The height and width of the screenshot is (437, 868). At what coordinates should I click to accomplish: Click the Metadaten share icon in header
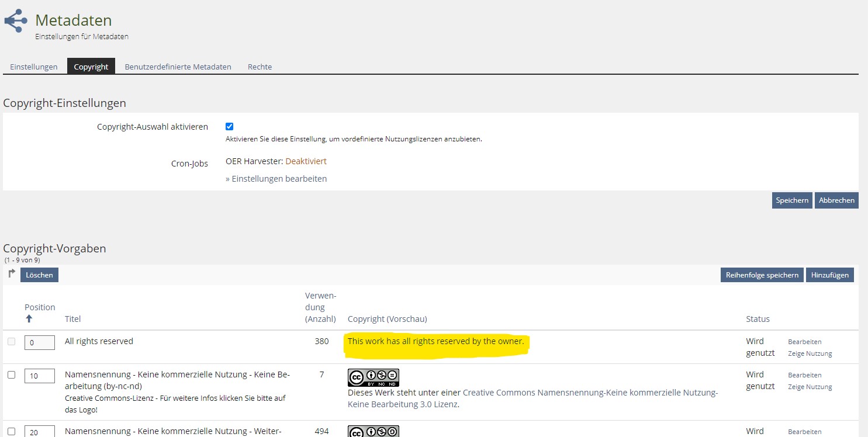coord(16,21)
